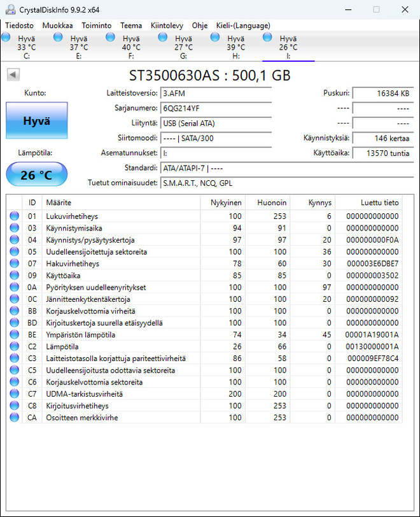Select raw value 00130000001A

(372, 347)
